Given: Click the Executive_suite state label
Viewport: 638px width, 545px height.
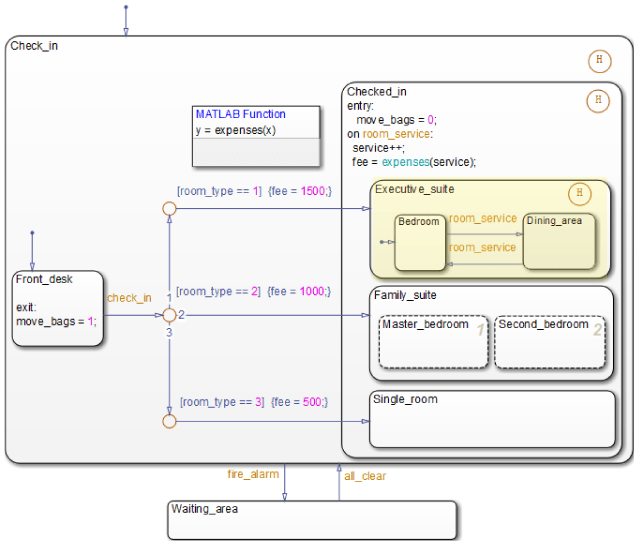Looking at the screenshot, I should coord(414,189).
